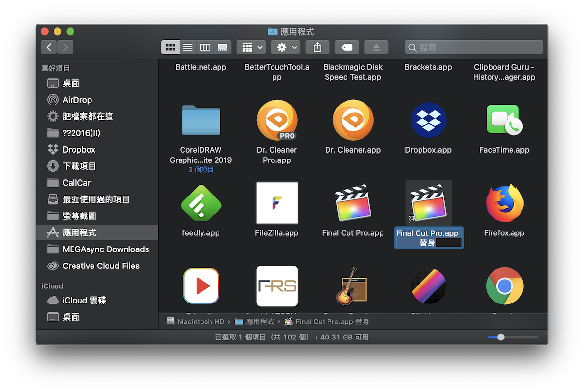Switch to list view

pyautogui.click(x=187, y=47)
